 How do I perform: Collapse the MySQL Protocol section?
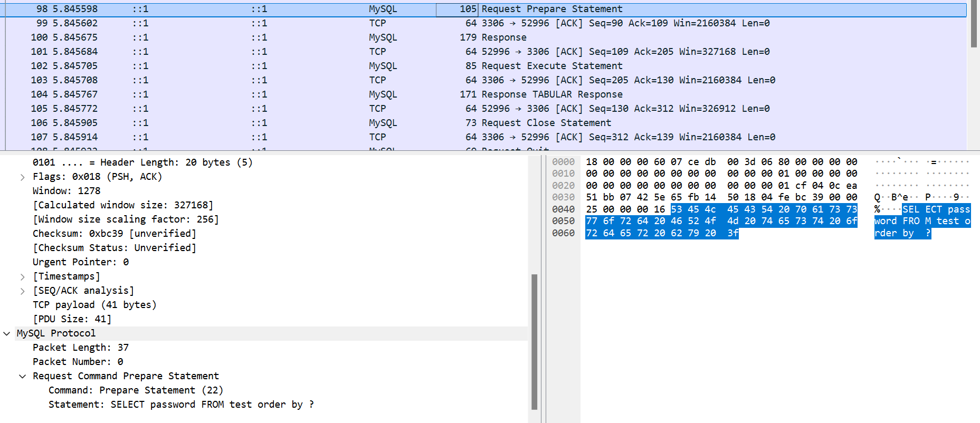click(7, 334)
